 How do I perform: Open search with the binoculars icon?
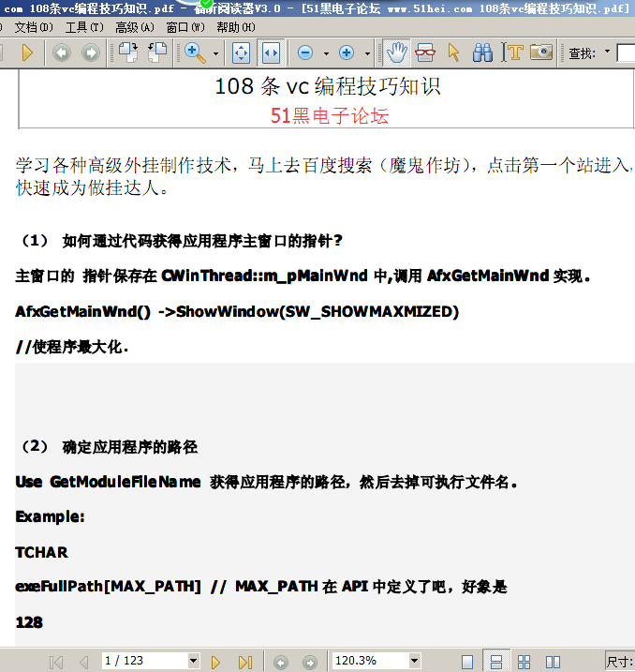(x=482, y=53)
